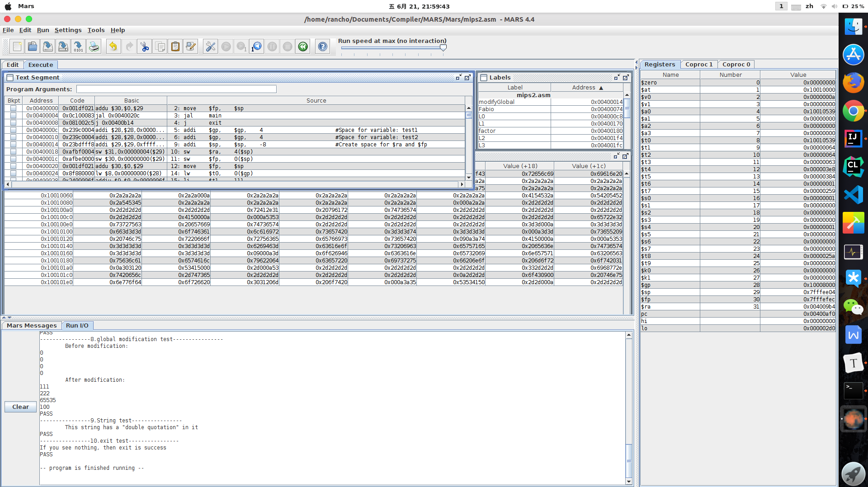Toggle breakpoint at address 0x00400010

tap(14, 137)
